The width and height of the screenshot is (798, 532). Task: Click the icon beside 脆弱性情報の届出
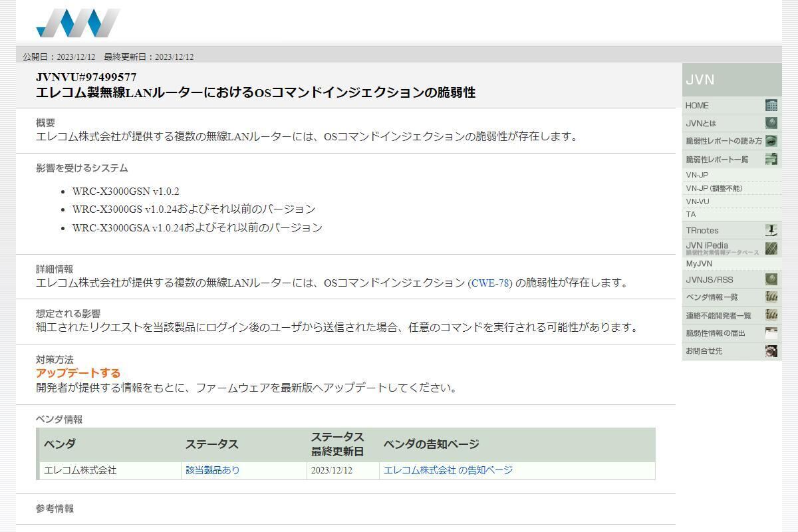(x=771, y=333)
